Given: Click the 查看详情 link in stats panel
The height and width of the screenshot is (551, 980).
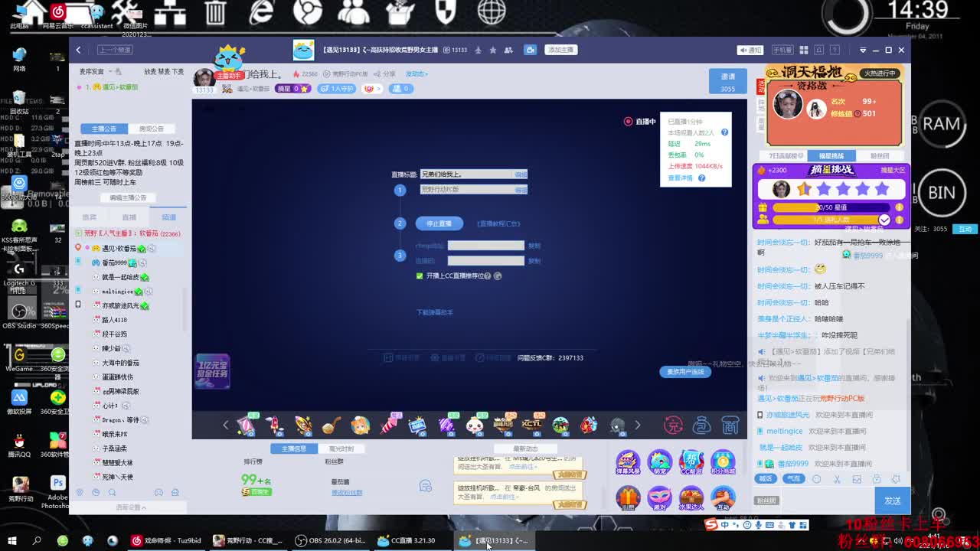Looking at the screenshot, I should click(x=680, y=178).
